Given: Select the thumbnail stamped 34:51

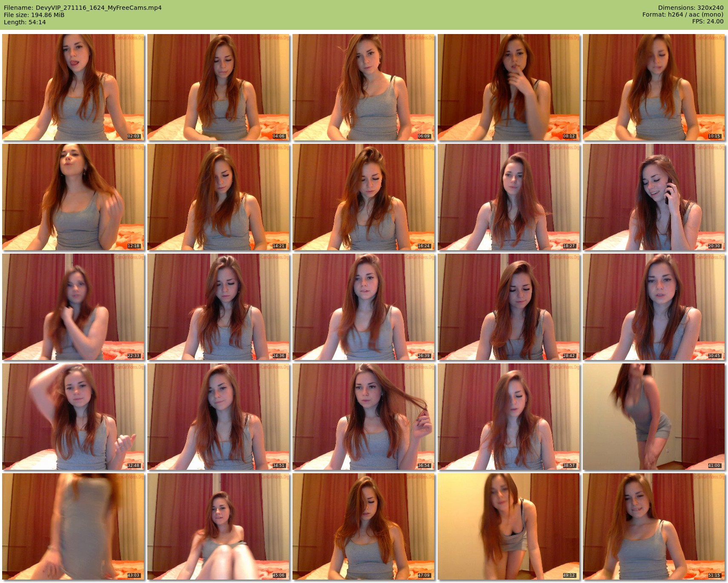Looking at the screenshot, I should click(x=218, y=417).
